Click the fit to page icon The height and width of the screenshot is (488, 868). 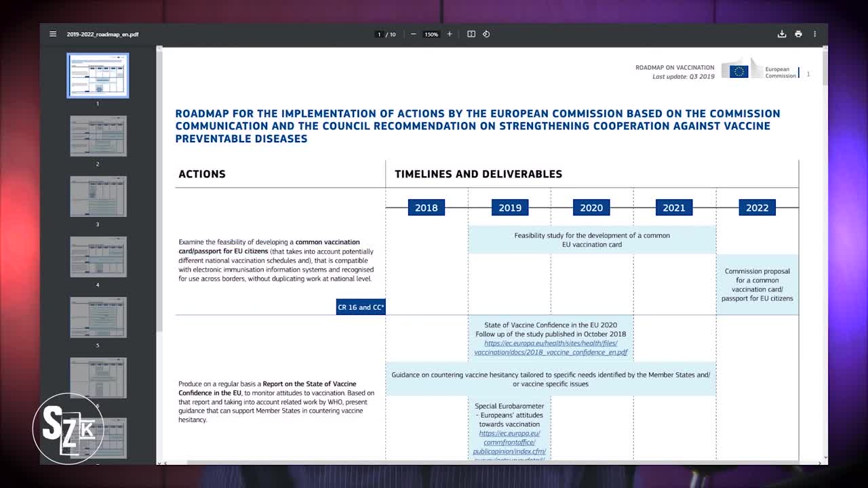(x=471, y=34)
